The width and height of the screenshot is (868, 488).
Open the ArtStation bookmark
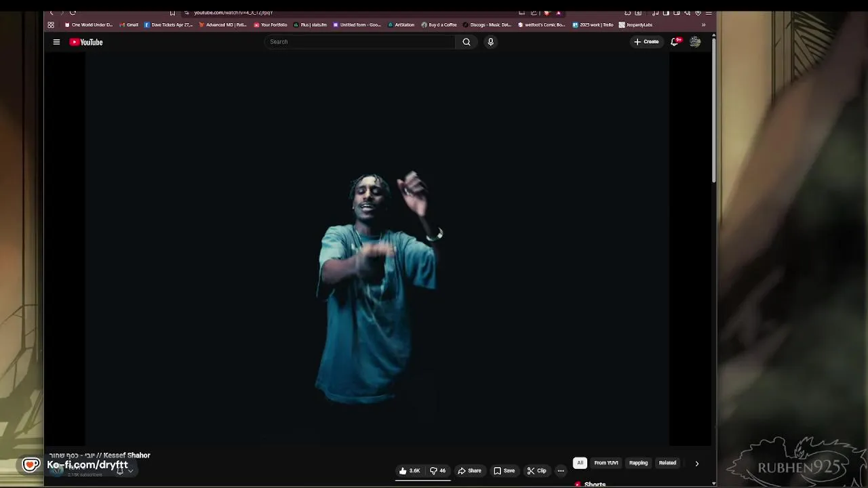point(401,25)
